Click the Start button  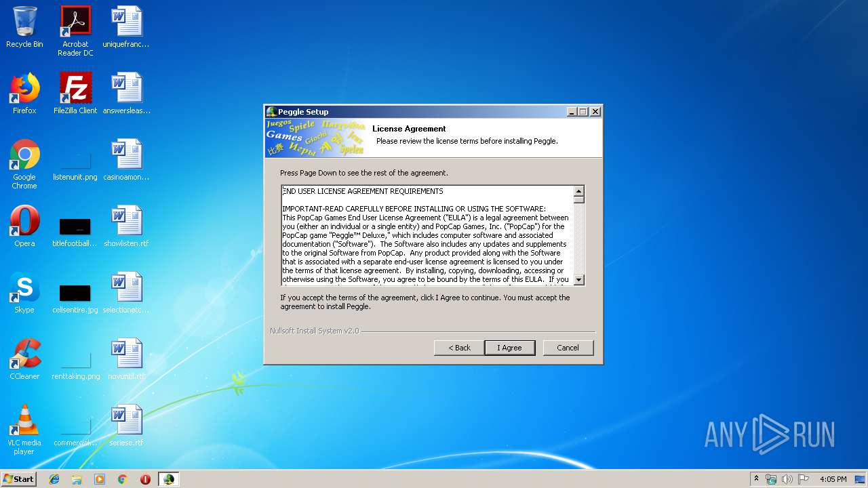click(x=19, y=479)
